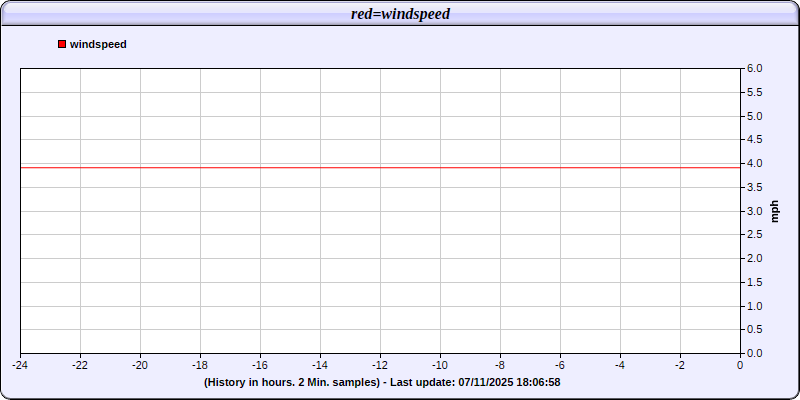This screenshot has width=800, height=400.
Task: Click the 1.0 y-axis tick label
Action: (755, 306)
